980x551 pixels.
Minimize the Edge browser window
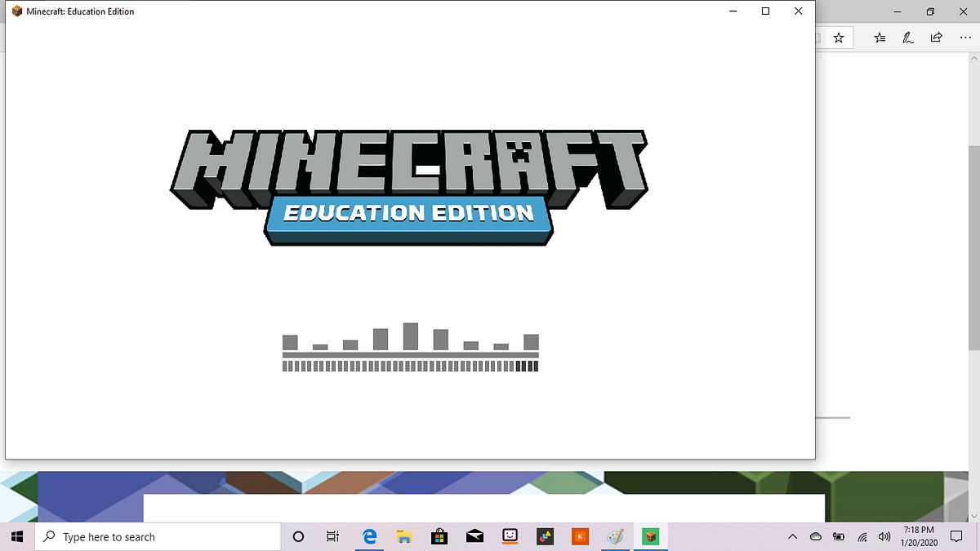click(897, 11)
